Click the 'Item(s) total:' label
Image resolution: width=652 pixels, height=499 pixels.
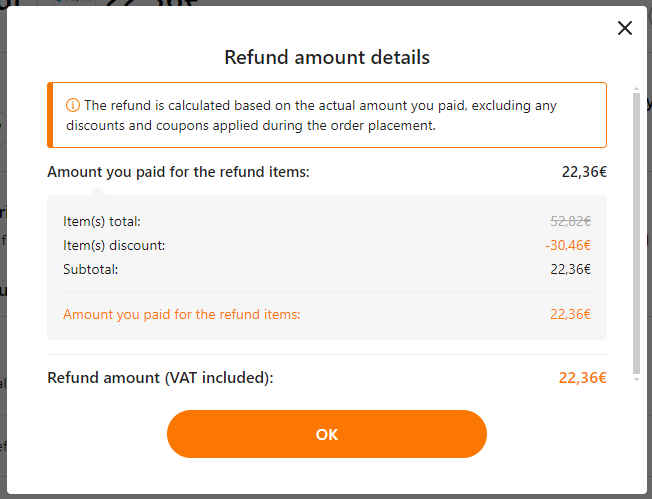coord(104,221)
